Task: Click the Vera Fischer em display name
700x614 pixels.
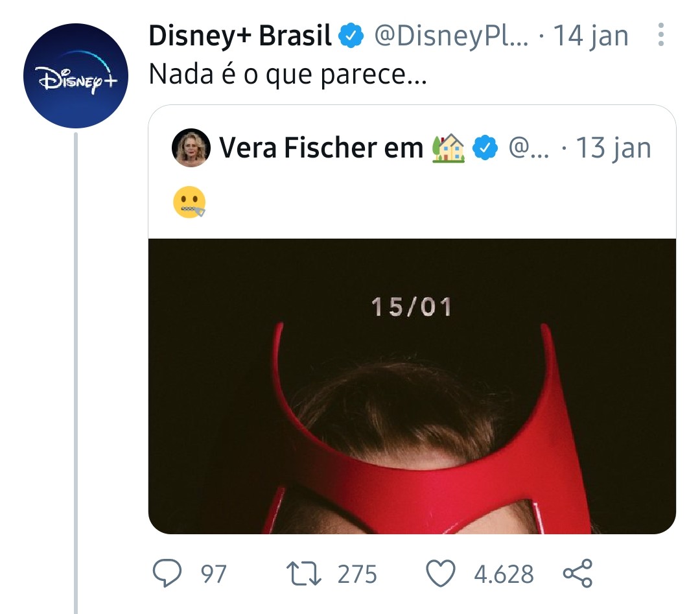Action: tap(321, 148)
